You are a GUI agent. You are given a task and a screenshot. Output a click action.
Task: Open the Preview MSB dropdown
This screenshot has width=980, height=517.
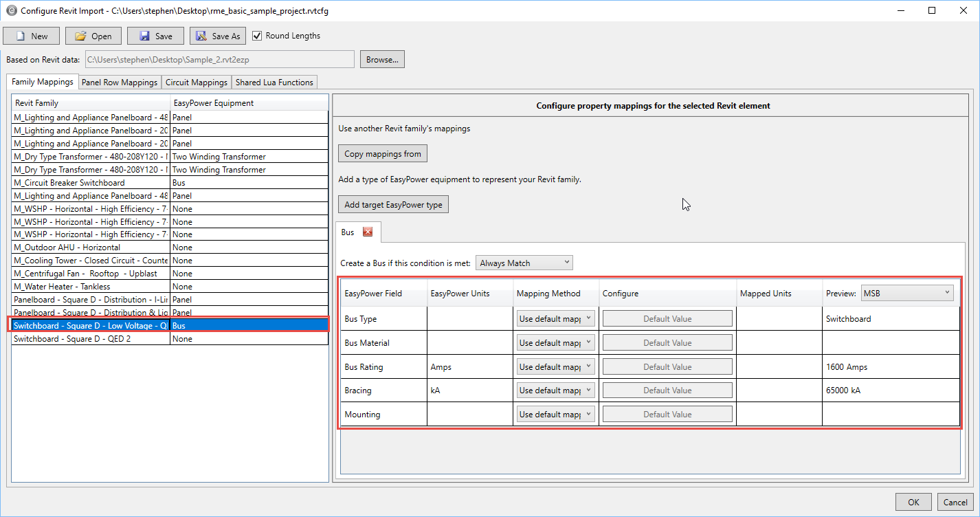coord(907,294)
